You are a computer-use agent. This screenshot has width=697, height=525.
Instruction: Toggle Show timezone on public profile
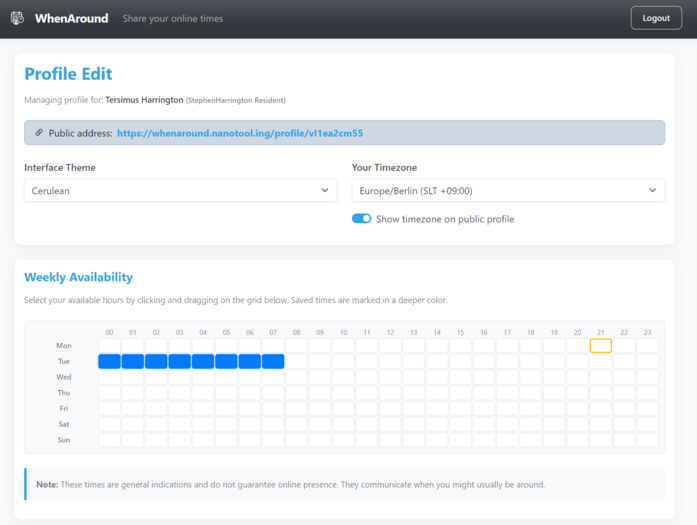pyautogui.click(x=361, y=219)
